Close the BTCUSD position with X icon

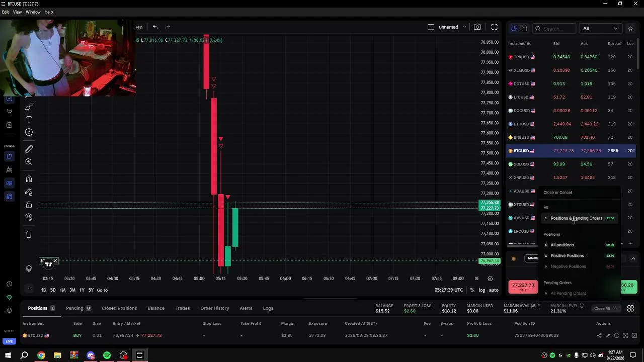[x=634, y=335]
